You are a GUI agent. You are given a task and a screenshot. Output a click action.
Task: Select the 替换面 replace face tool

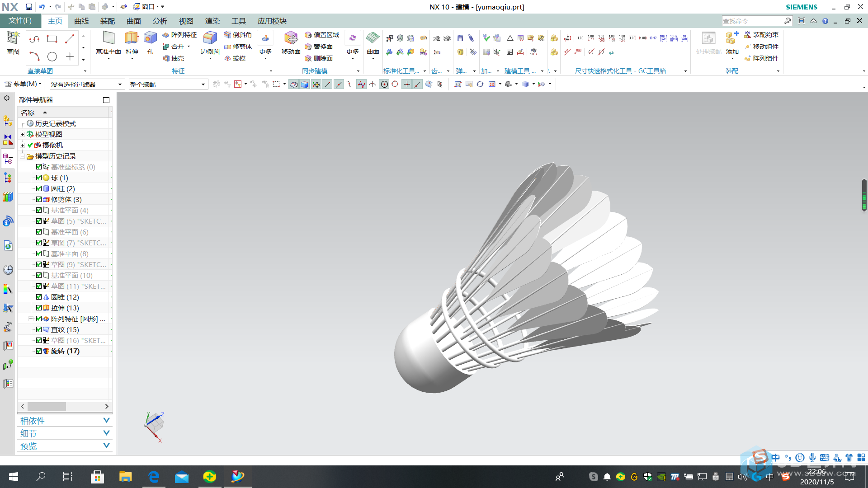[x=319, y=47]
